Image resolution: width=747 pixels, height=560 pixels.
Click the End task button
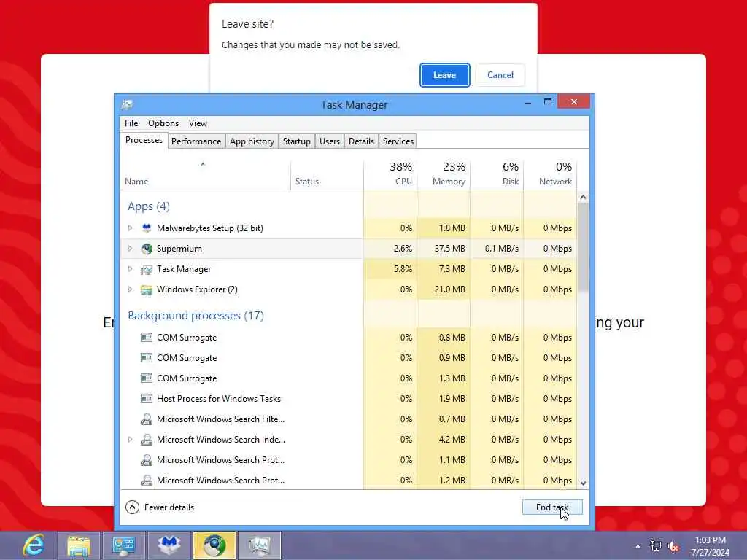click(552, 507)
